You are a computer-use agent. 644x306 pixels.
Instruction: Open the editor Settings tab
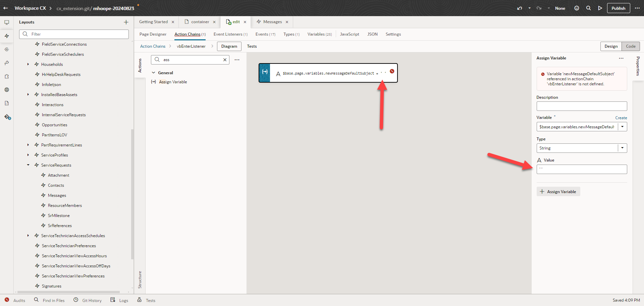(x=393, y=34)
